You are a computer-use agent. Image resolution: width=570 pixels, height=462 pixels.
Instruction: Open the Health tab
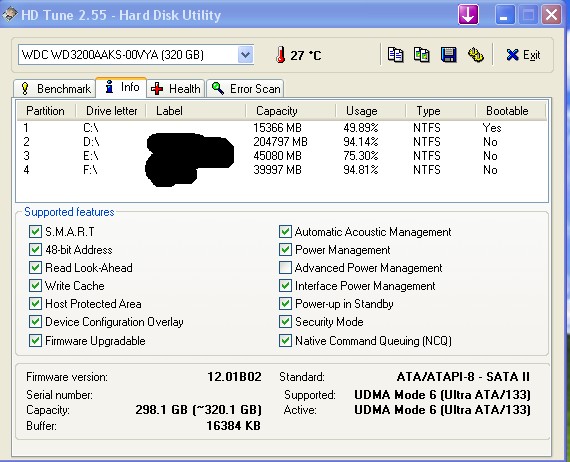tap(176, 88)
